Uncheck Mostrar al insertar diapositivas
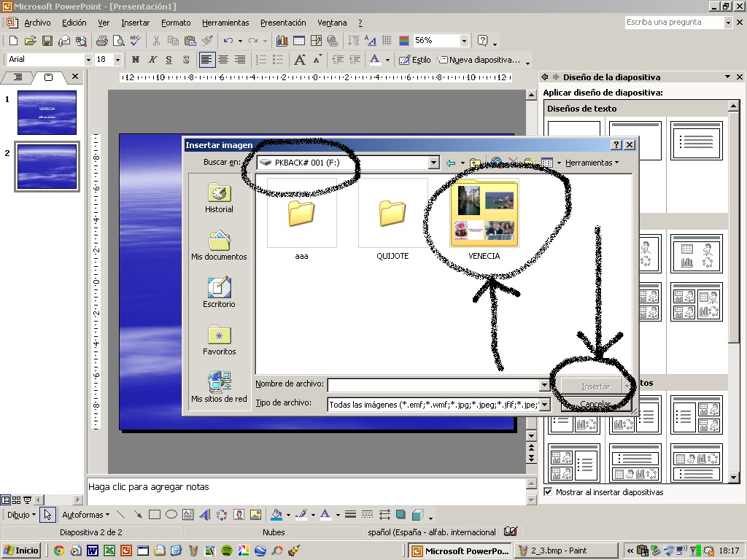 click(548, 492)
